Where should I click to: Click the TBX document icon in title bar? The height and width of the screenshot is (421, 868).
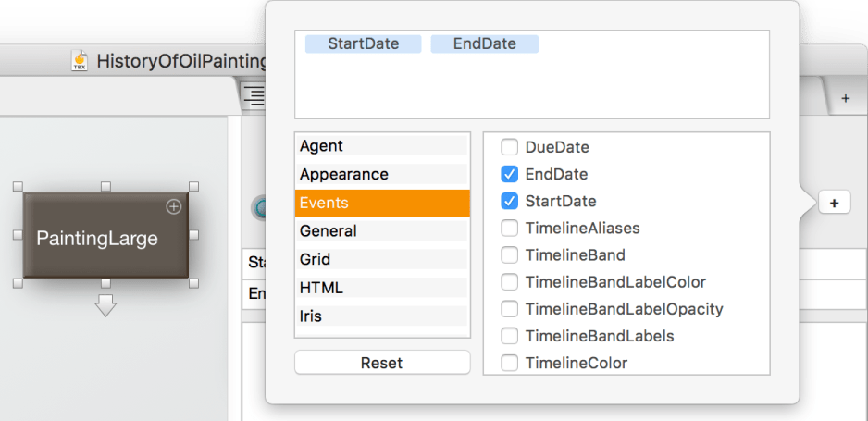pyautogui.click(x=81, y=61)
